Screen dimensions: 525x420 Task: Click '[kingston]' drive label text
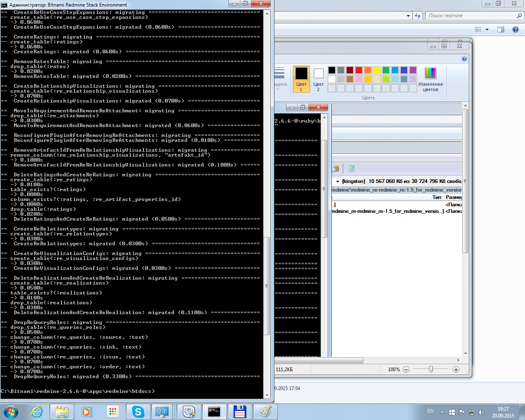coord(354,181)
